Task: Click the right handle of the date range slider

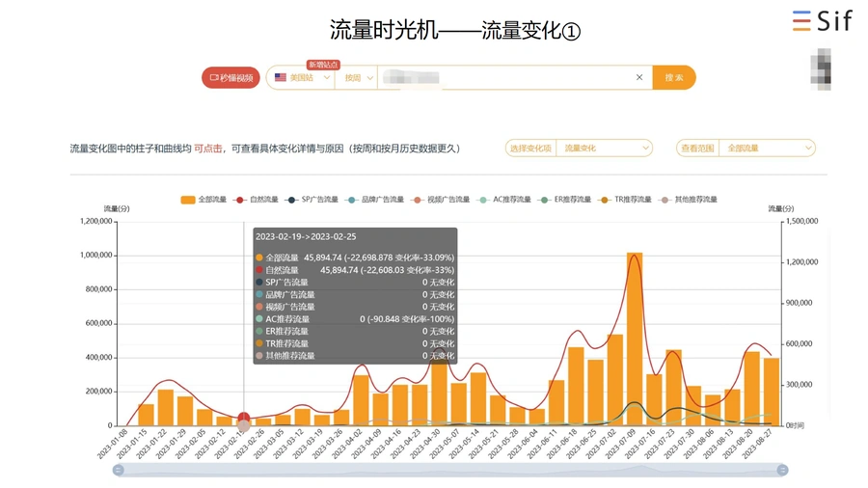Action: click(x=782, y=471)
